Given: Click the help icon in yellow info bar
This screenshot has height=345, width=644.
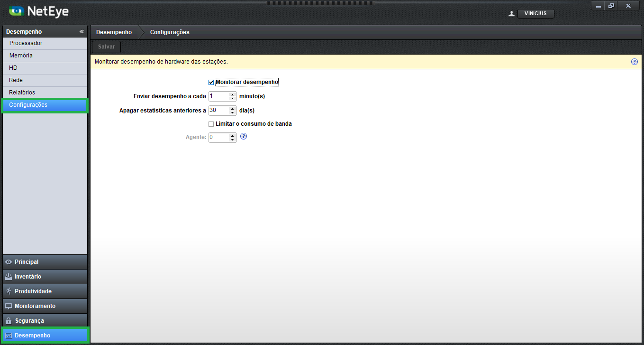Looking at the screenshot, I should tap(634, 62).
